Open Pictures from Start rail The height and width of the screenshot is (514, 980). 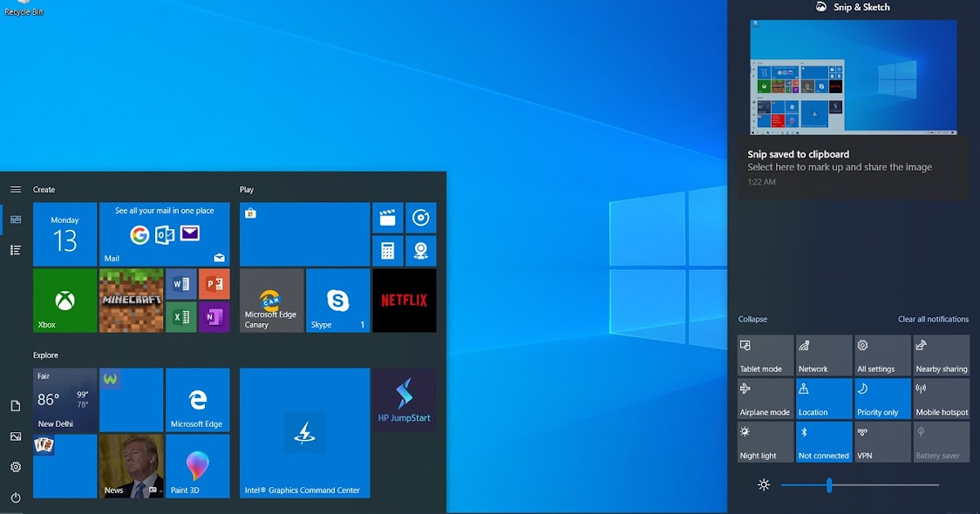16,436
